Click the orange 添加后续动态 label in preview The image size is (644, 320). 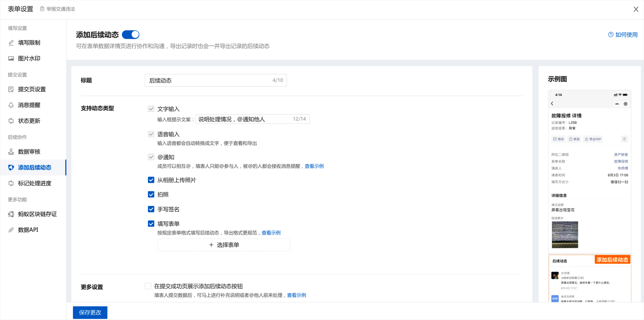(612, 260)
